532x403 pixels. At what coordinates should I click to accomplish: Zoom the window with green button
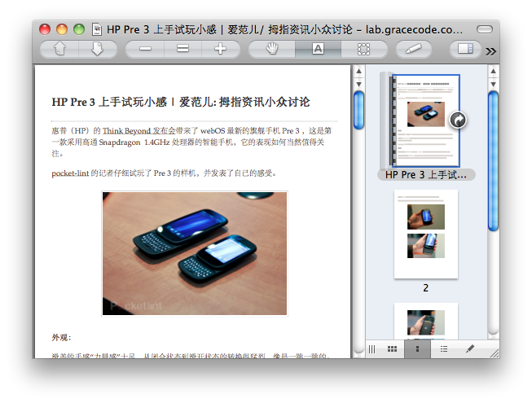79,29
